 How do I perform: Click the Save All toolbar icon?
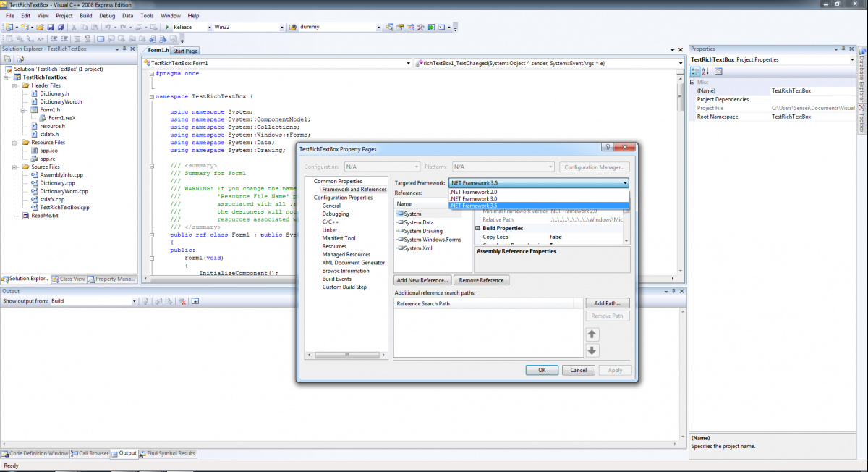point(61,28)
